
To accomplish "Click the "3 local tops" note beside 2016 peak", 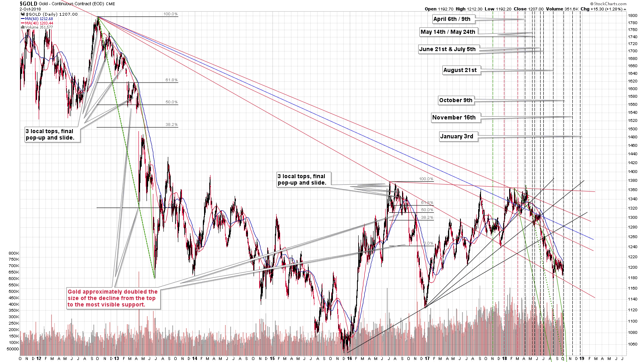I will pos(304,179).
